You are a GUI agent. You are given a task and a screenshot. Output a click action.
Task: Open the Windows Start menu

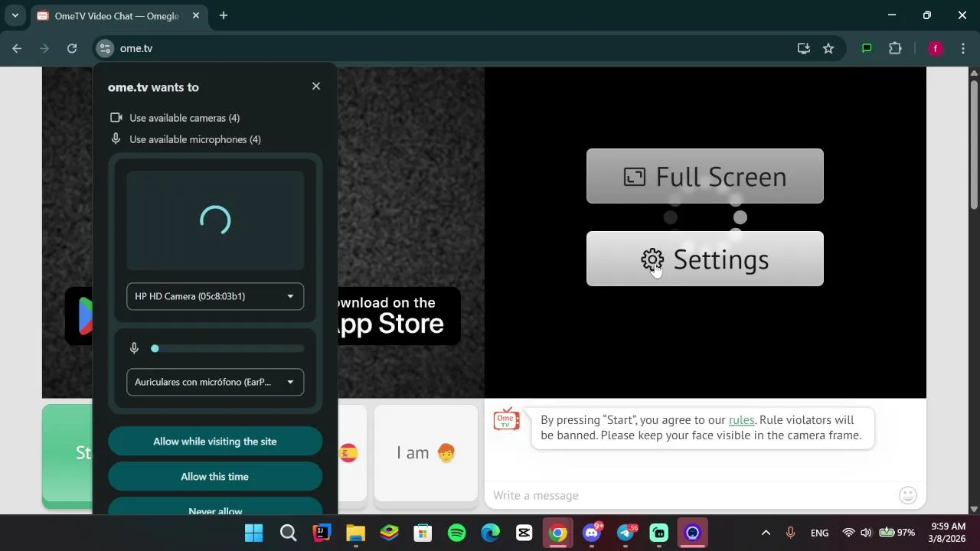254,533
